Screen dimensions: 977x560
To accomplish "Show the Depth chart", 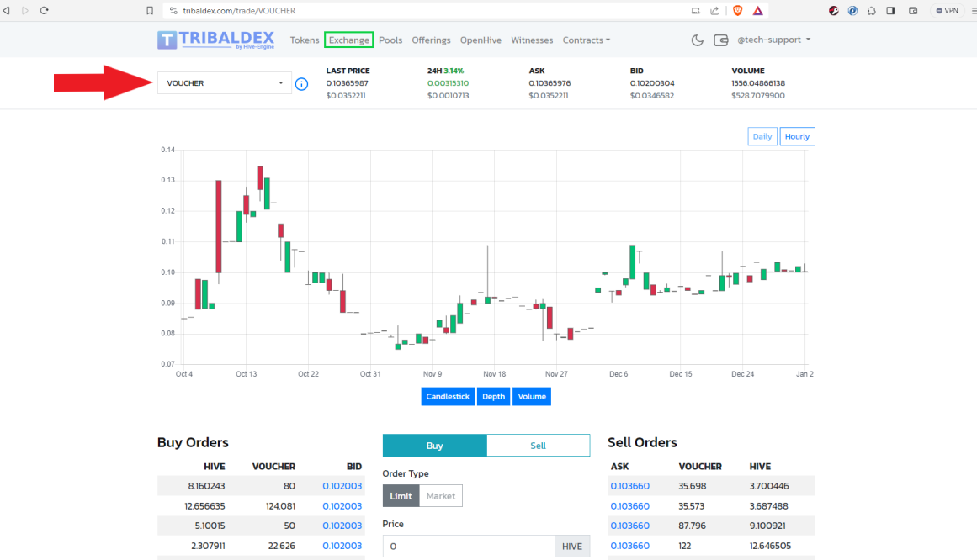I will point(493,396).
